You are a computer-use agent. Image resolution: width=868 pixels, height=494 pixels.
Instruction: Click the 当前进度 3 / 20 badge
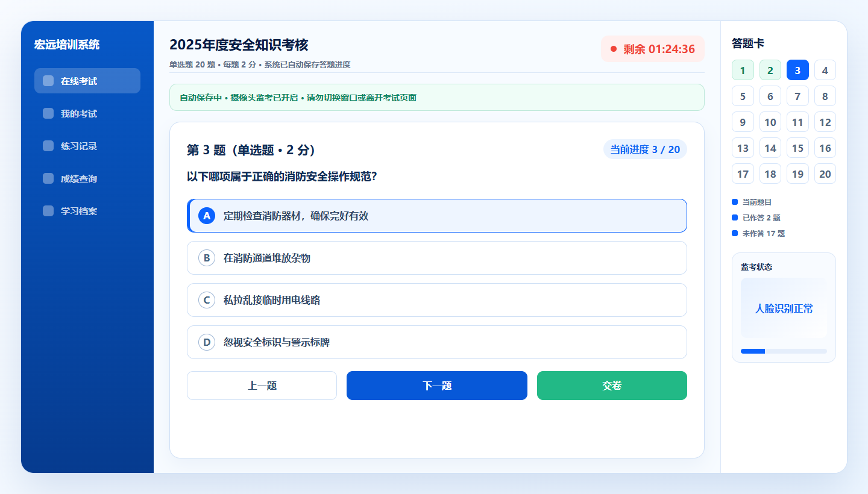(x=645, y=149)
